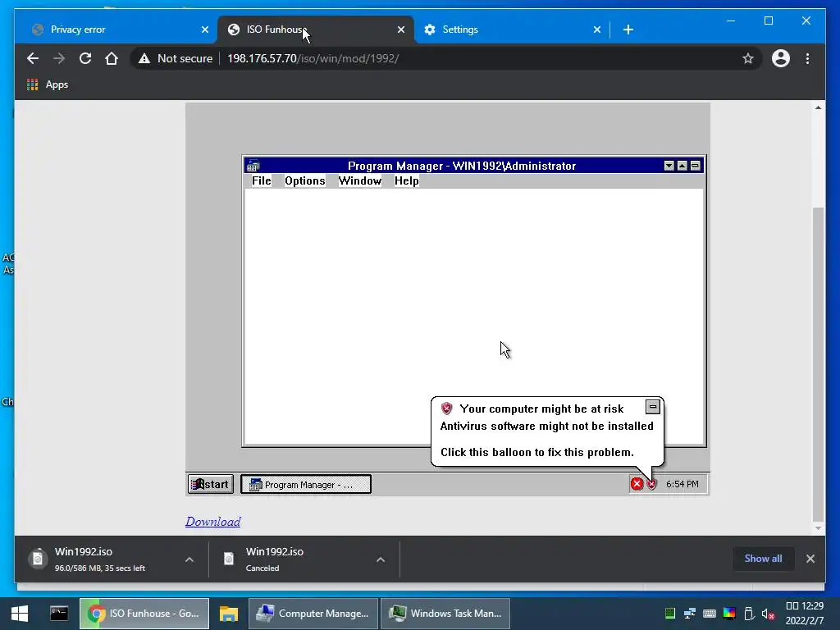Click the colorful display tray icon
The width and height of the screenshot is (840, 630).
729,614
